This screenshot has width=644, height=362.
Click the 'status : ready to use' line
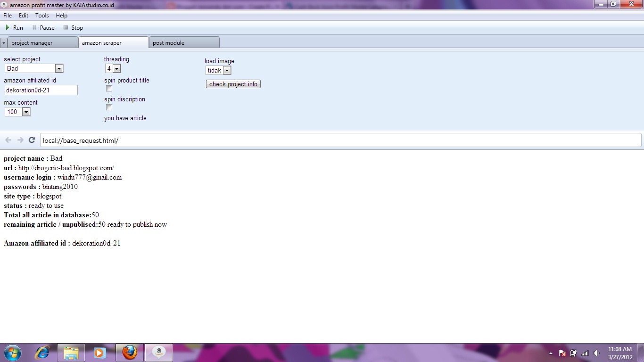point(33,206)
